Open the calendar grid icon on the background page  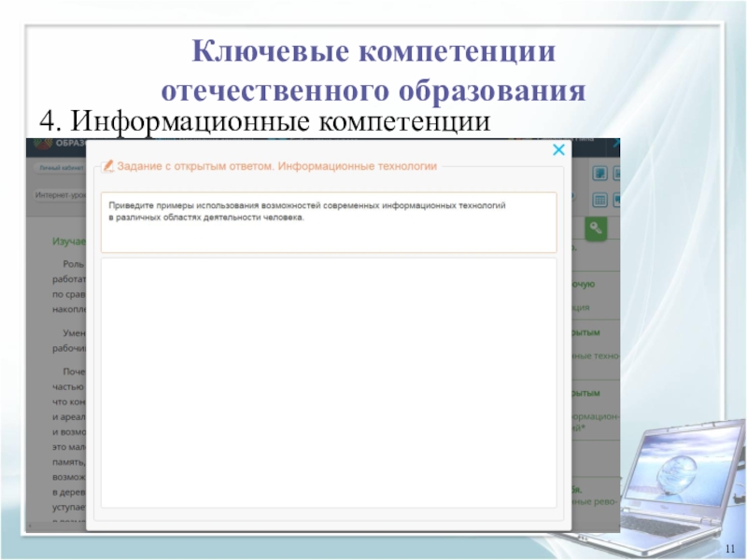pos(599,200)
